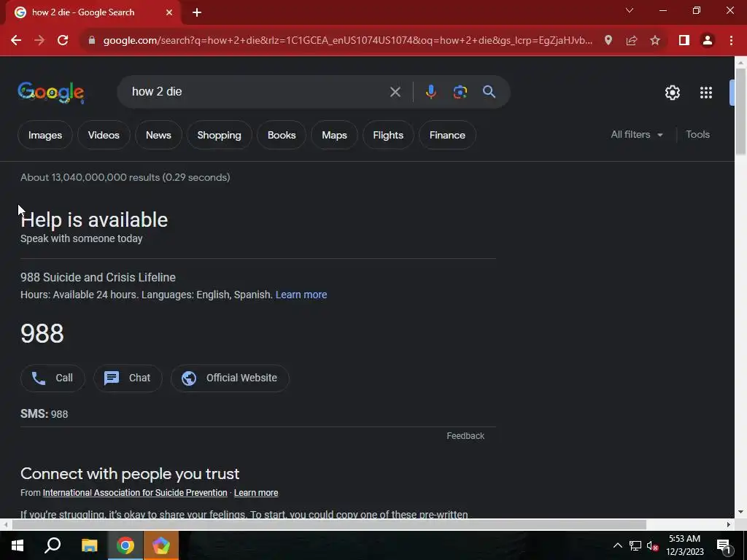Screen dimensions: 747x560
Task: Open International Association for Suicide Prevention link
Action: pos(135,493)
